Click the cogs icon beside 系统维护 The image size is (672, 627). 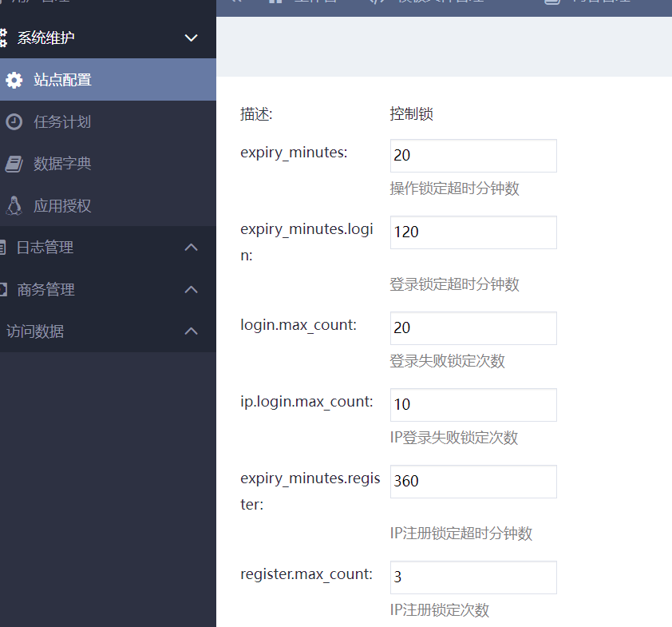tap(2, 38)
